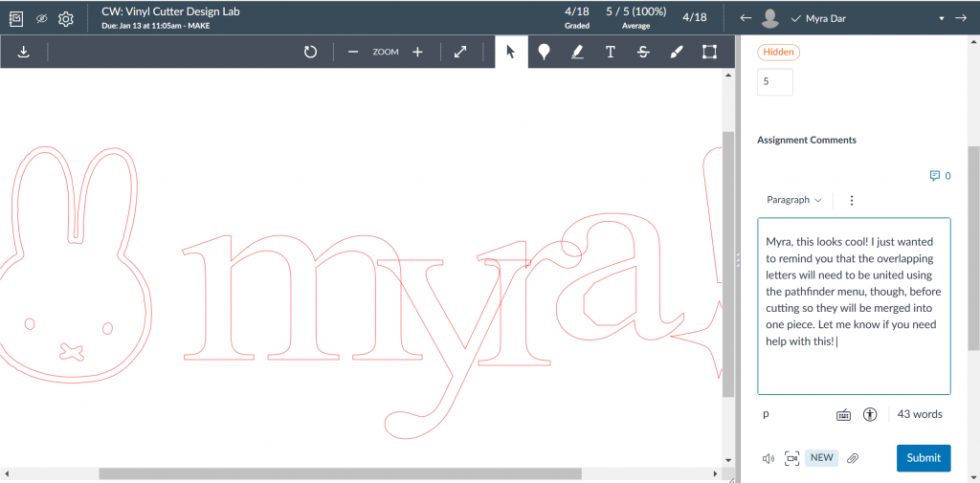Rotate the document preview
980x483 pixels.
(x=311, y=52)
